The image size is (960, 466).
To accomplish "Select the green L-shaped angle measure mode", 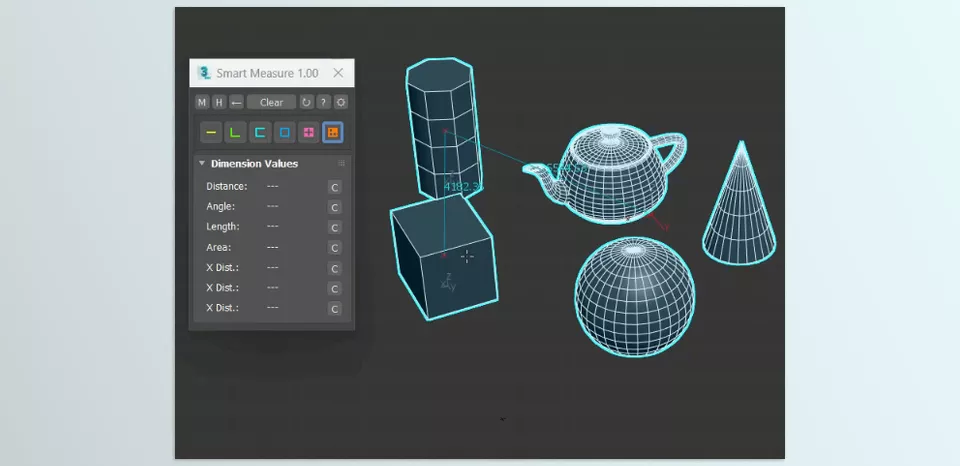I will point(236,132).
